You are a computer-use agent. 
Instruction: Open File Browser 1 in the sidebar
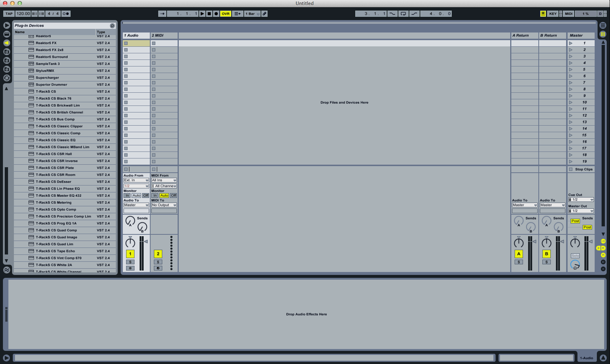click(7, 51)
